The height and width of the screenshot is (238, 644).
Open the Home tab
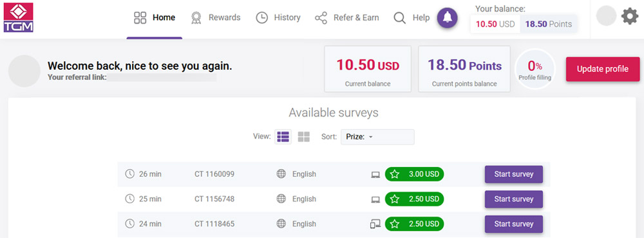(155, 17)
